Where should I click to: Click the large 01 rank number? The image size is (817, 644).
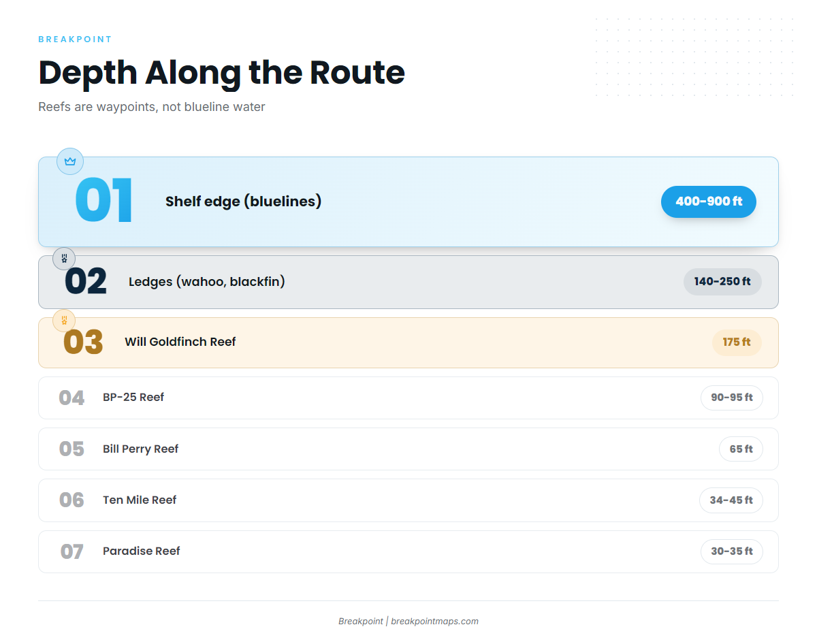pyautogui.click(x=103, y=202)
